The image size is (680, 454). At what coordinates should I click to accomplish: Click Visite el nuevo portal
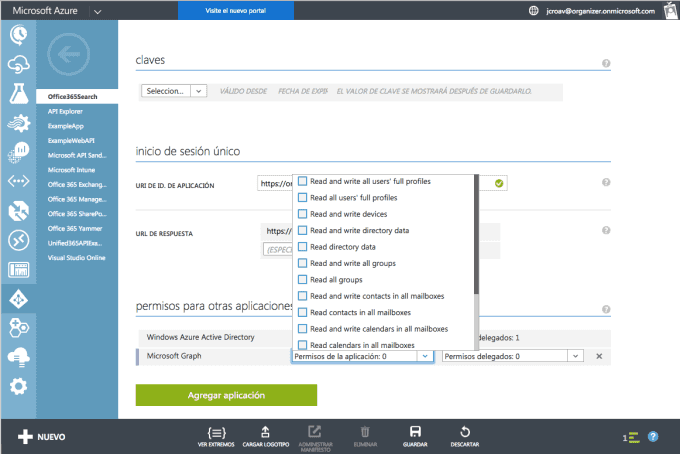coord(235,10)
